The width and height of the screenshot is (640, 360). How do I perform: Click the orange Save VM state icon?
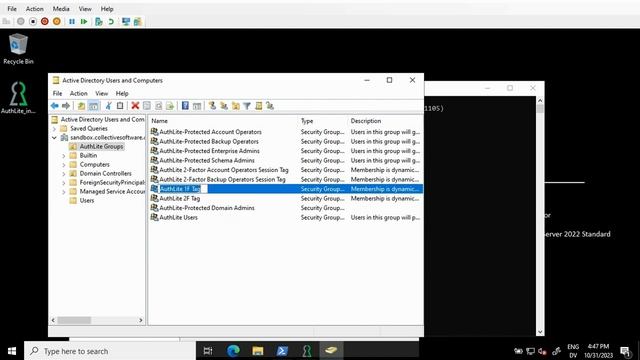point(57,22)
